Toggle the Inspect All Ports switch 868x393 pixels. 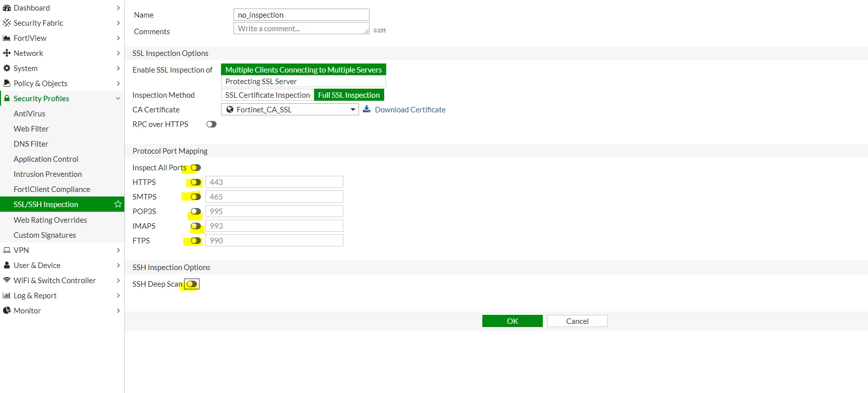[x=196, y=168]
